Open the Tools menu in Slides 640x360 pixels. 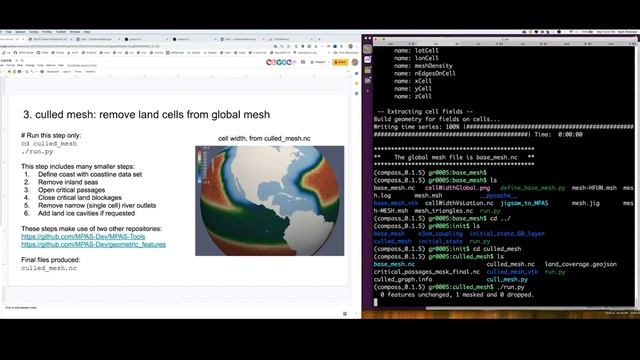tap(40, 65)
